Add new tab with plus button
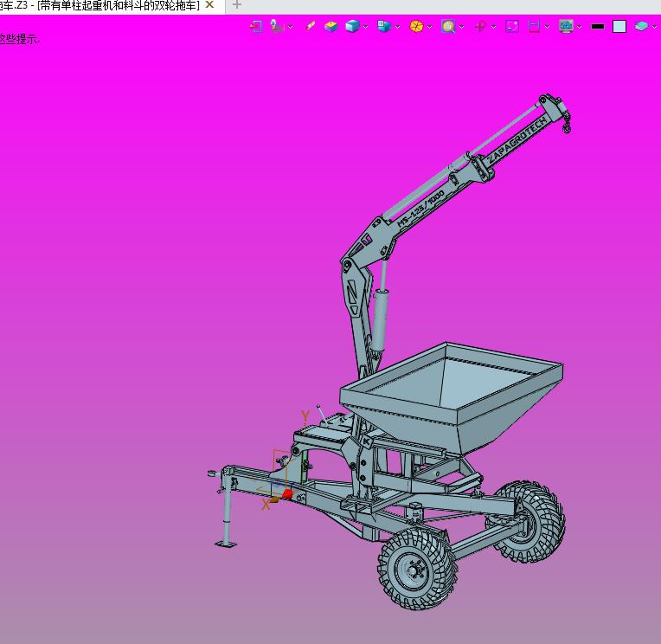661x644 pixels. click(x=237, y=5)
